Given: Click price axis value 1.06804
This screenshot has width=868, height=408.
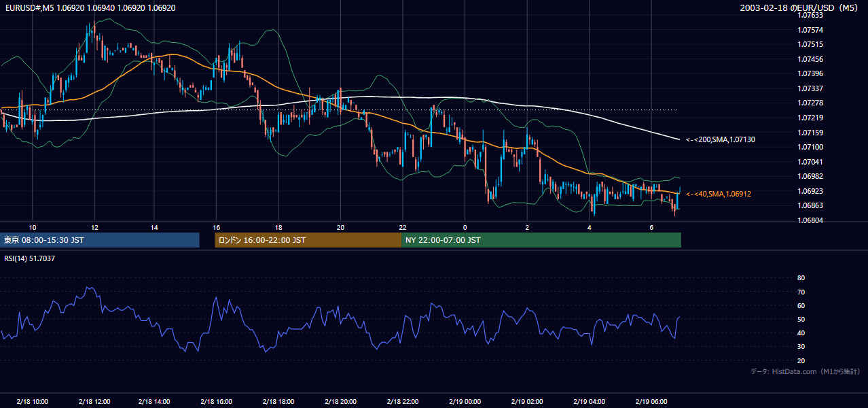Looking at the screenshot, I should [x=810, y=220].
